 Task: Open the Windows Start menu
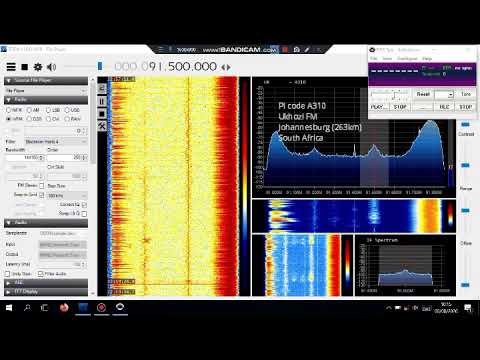coord(9,308)
